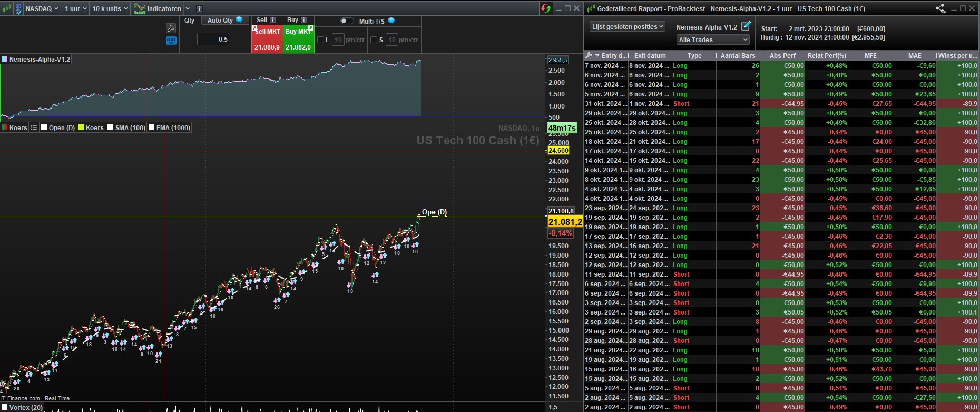Enable the S stop checkbox

pos(374,40)
